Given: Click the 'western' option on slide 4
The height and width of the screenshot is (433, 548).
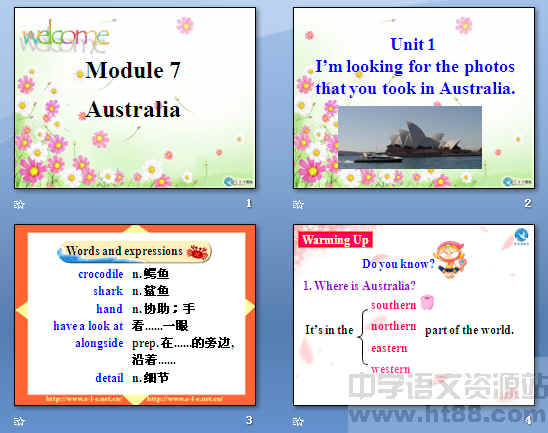Looking at the screenshot, I should click(x=391, y=369).
